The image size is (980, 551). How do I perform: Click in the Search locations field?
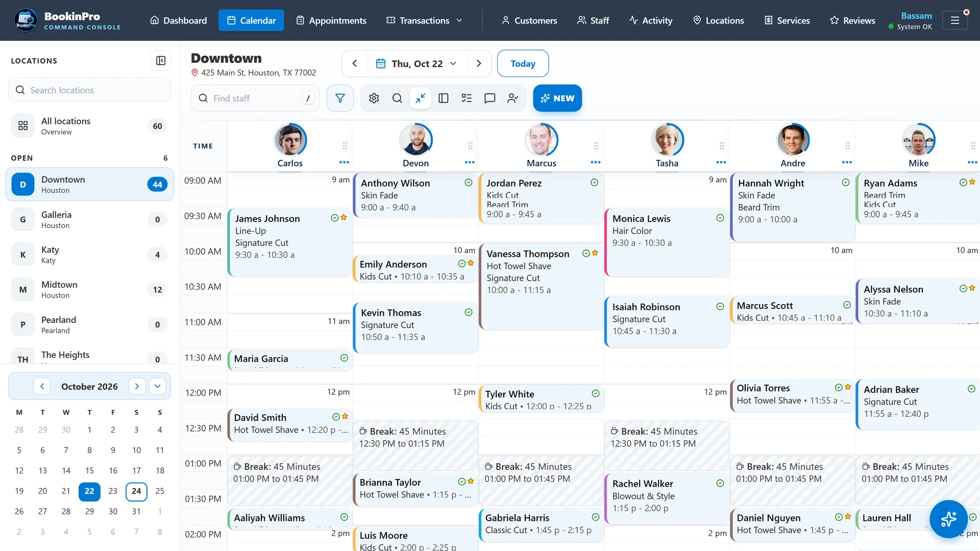[x=89, y=90]
